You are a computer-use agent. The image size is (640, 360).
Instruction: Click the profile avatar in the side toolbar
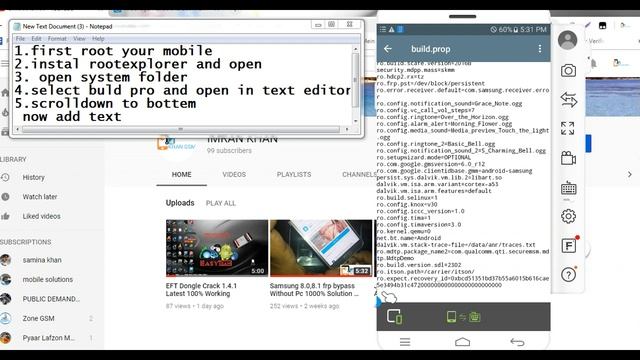click(x=567, y=40)
